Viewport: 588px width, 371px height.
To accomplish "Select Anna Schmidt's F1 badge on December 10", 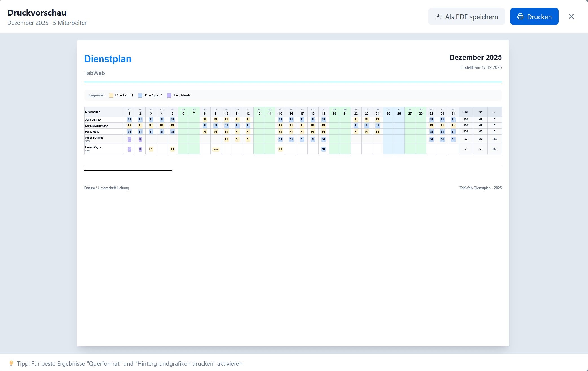I will pos(226,139).
